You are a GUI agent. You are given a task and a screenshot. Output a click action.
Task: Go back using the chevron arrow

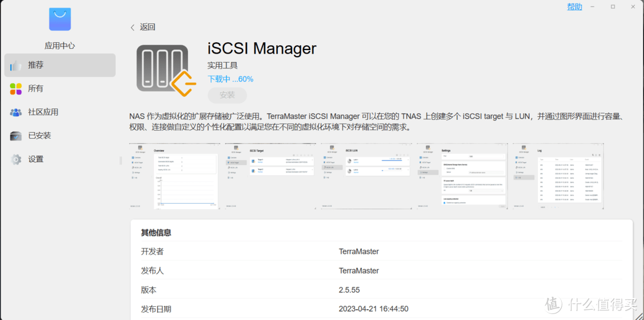(132, 27)
